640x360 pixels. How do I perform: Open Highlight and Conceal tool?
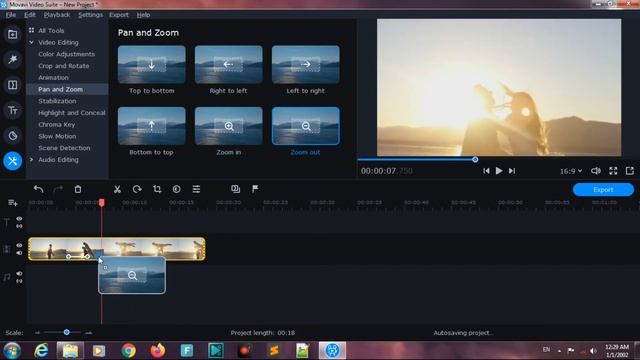(72, 113)
